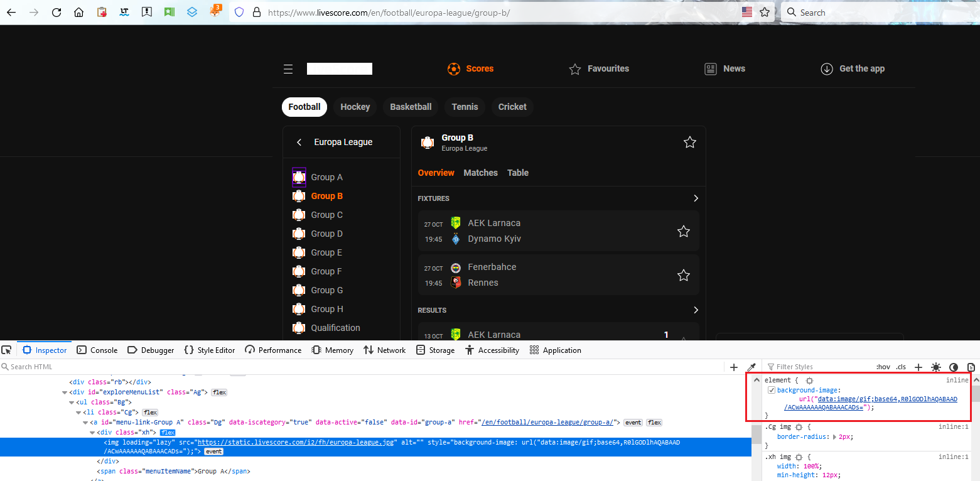Viewport: 980px width, 481px height.
Task: Select the Hockey sport filter
Action: click(x=355, y=107)
